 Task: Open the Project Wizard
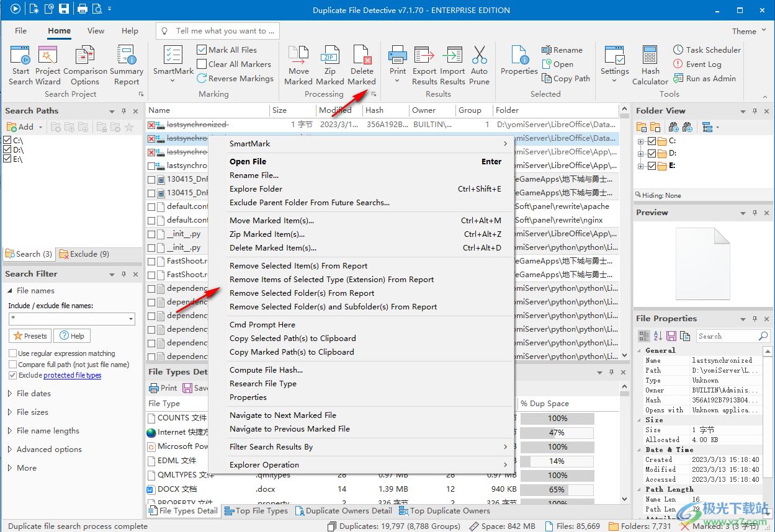[x=48, y=65]
